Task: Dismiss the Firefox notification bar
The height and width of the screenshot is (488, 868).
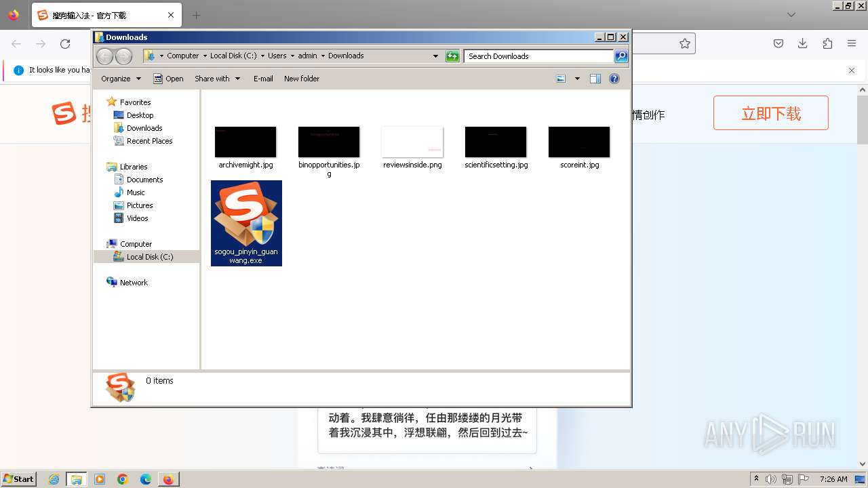Action: point(852,70)
